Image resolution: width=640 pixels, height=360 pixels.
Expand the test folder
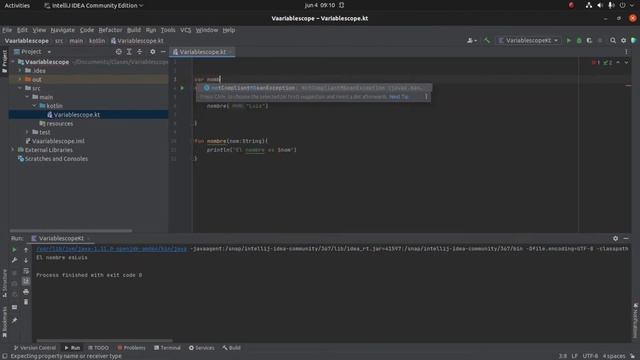coord(27,132)
